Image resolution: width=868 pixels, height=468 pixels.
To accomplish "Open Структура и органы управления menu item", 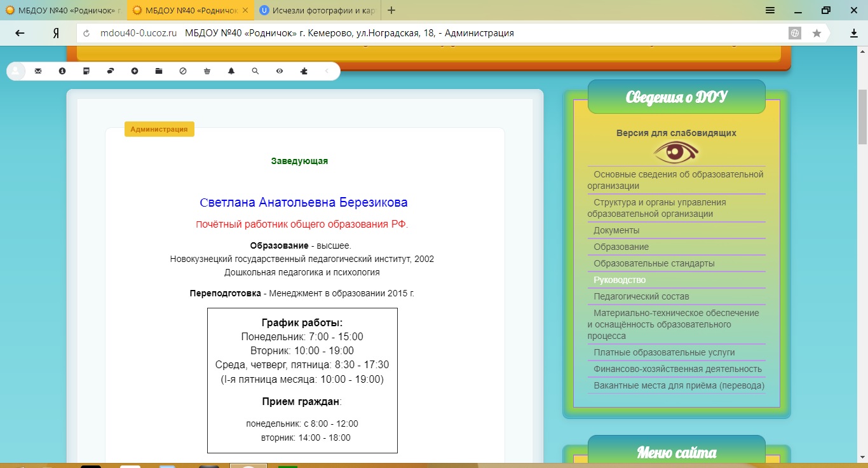I will pos(676,208).
